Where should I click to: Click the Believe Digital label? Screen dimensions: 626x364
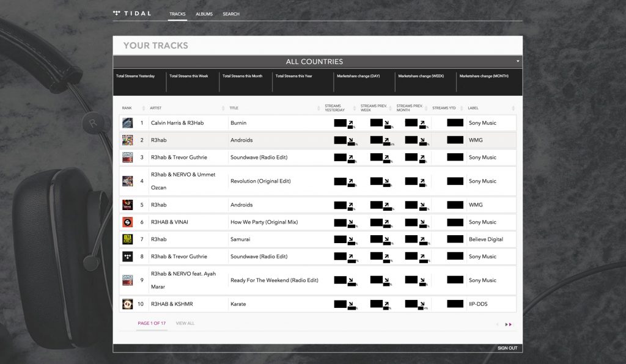486,239
